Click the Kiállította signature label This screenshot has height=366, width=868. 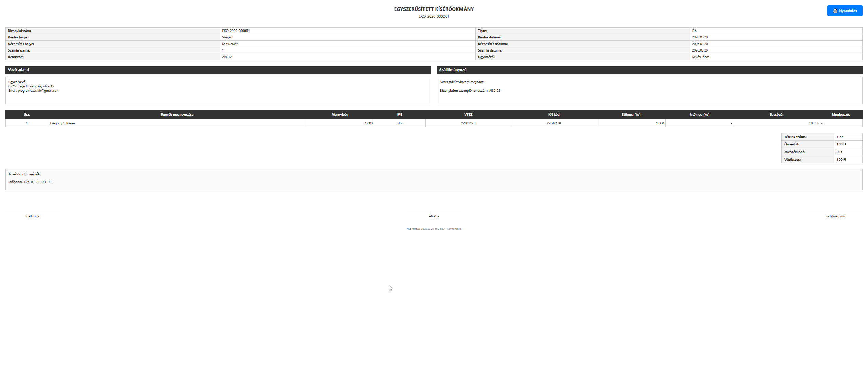(x=33, y=216)
